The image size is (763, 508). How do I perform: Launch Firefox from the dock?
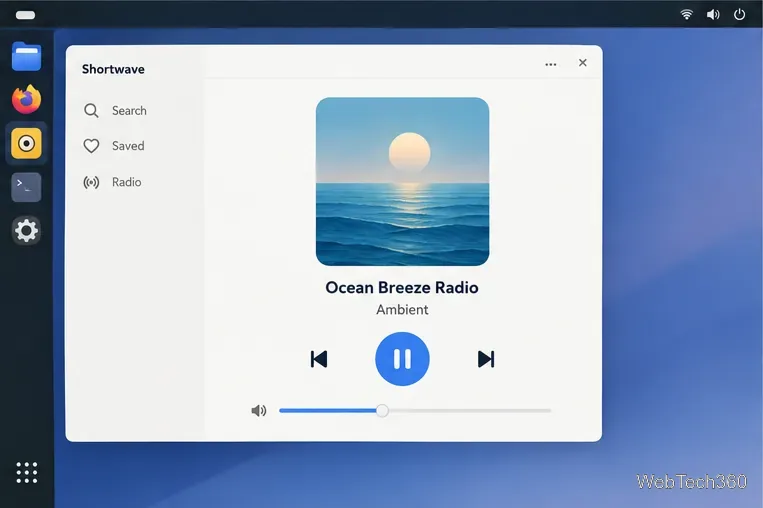pyautogui.click(x=26, y=99)
